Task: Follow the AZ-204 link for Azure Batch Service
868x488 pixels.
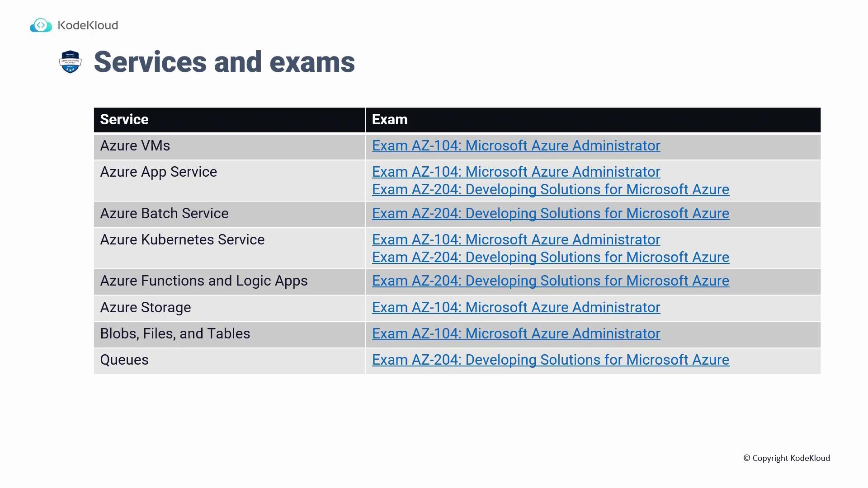Action: click(x=550, y=213)
